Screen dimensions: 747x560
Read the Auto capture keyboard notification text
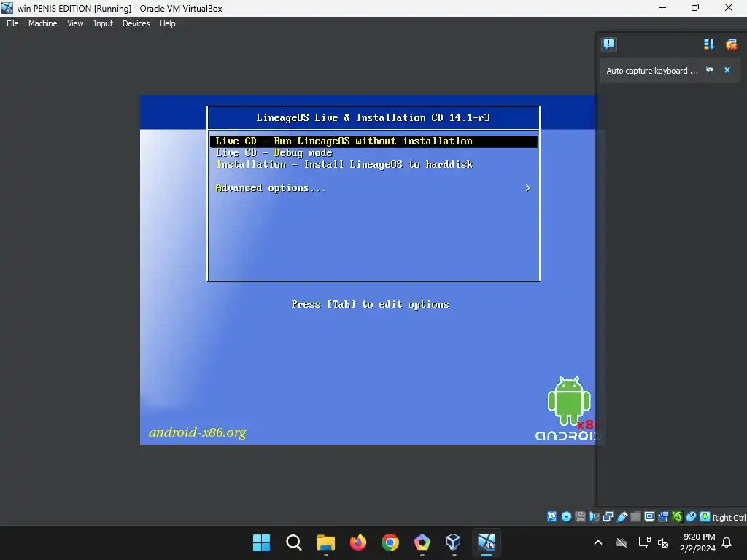651,71
